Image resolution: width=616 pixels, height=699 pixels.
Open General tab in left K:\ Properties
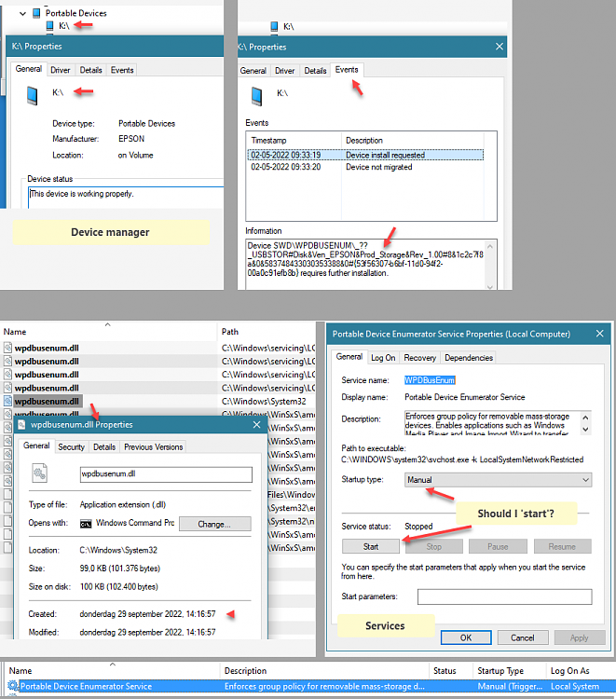[x=29, y=69]
